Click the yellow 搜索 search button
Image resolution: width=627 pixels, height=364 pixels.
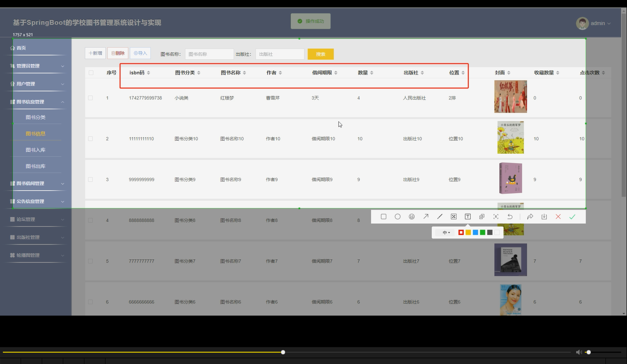pyautogui.click(x=321, y=54)
